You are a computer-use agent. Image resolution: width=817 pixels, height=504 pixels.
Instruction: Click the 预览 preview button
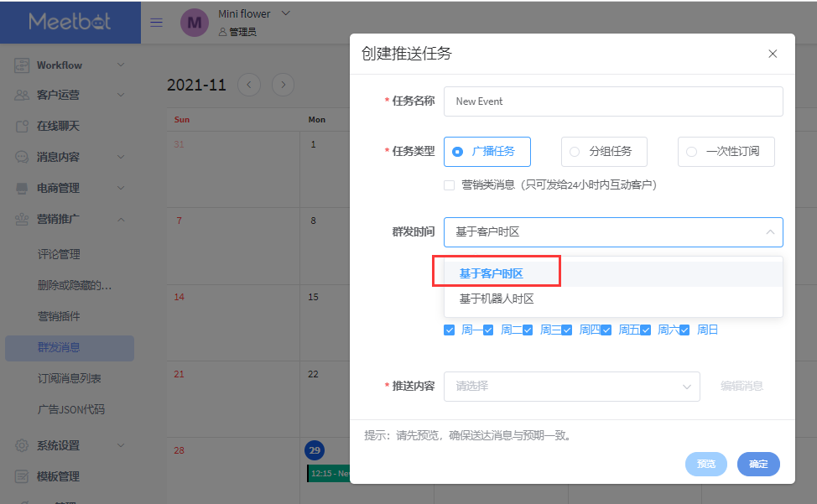(x=706, y=464)
